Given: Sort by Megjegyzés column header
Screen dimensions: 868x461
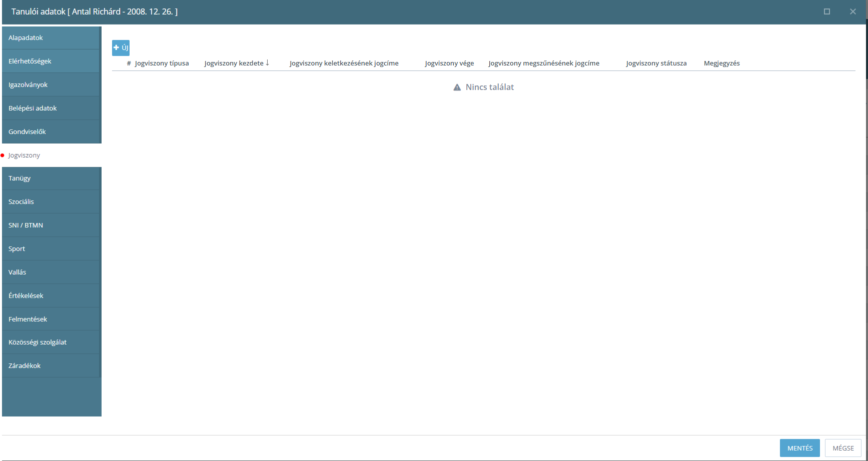Looking at the screenshot, I should [721, 63].
